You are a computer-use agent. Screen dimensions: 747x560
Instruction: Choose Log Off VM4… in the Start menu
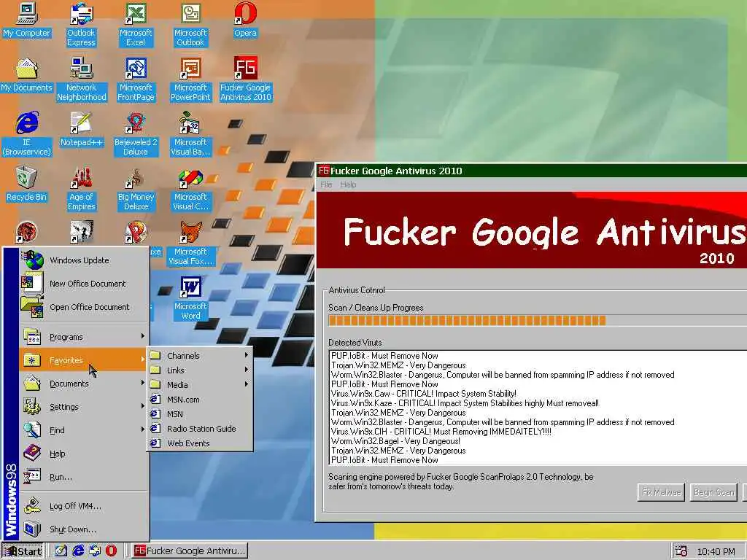coord(84,506)
